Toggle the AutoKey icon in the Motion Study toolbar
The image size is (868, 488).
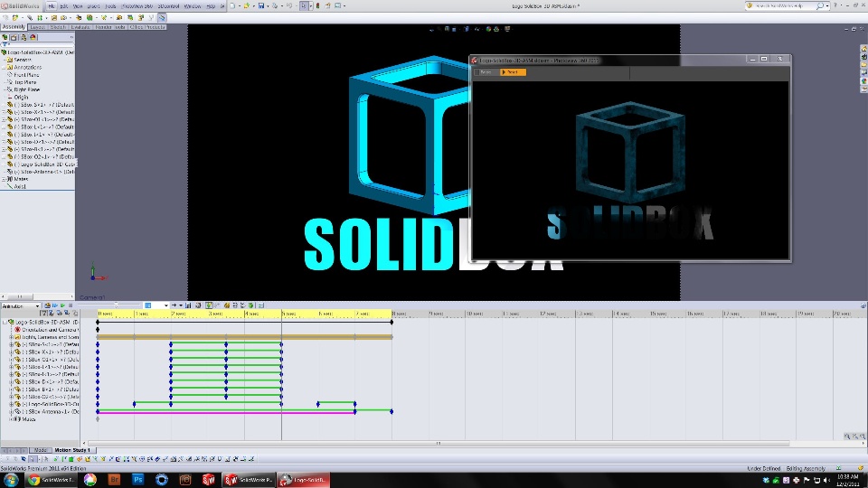click(209, 305)
